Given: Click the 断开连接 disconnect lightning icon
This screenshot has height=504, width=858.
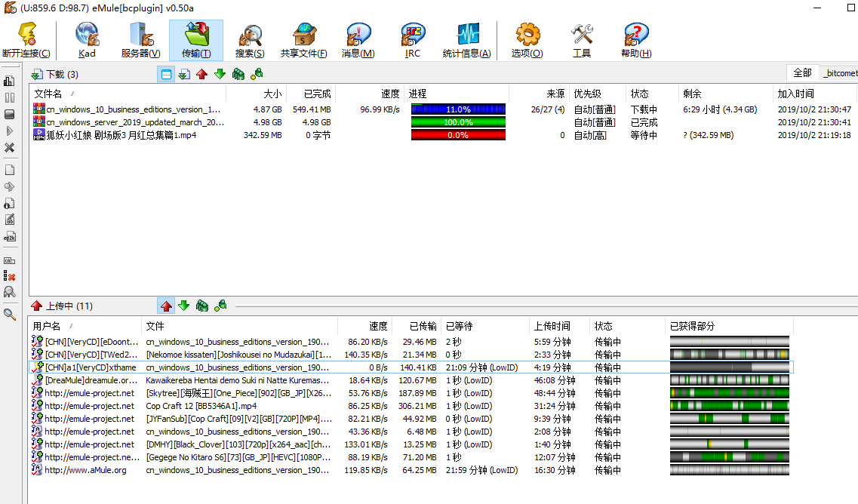Looking at the screenshot, I should (26, 39).
